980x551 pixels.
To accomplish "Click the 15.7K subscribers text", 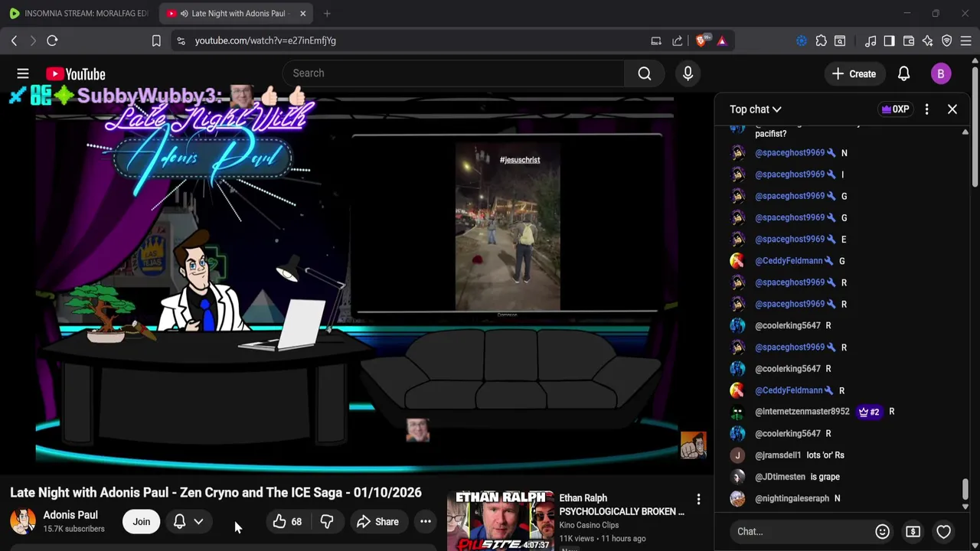I will [x=73, y=529].
